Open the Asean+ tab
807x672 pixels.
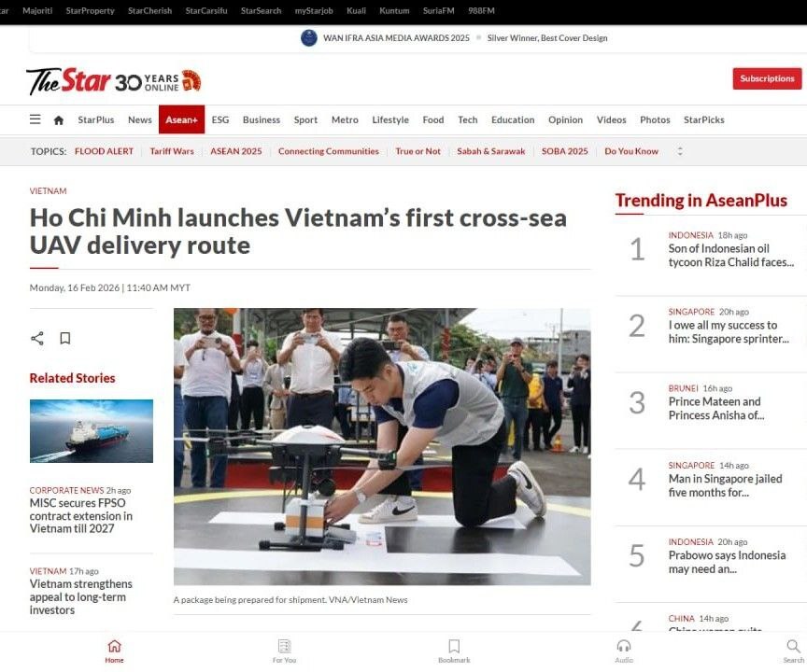(182, 119)
